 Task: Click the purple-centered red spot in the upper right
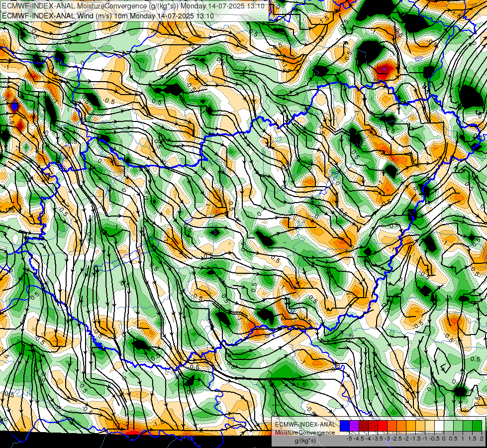click(x=384, y=69)
